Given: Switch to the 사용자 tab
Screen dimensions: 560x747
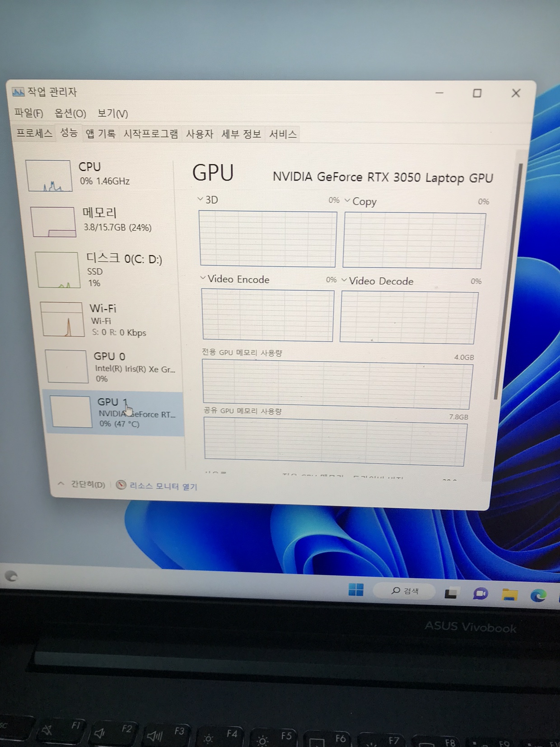Looking at the screenshot, I should [200, 134].
